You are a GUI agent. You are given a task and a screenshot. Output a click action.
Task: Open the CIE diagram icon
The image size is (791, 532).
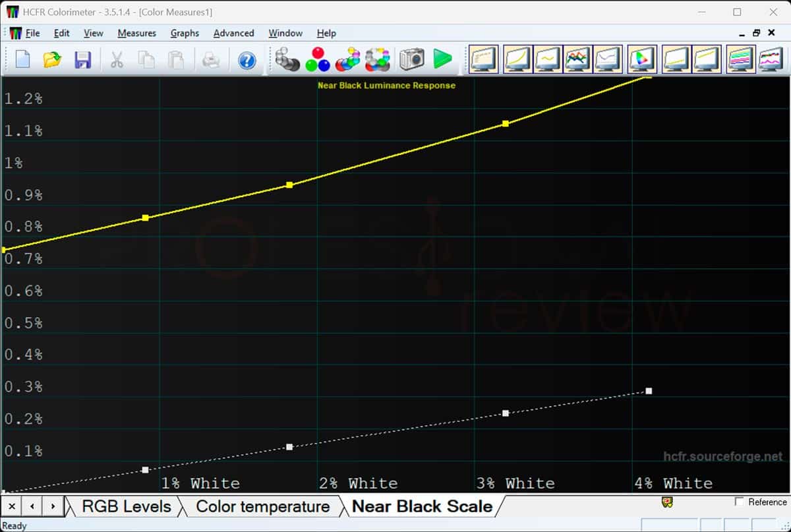641,59
